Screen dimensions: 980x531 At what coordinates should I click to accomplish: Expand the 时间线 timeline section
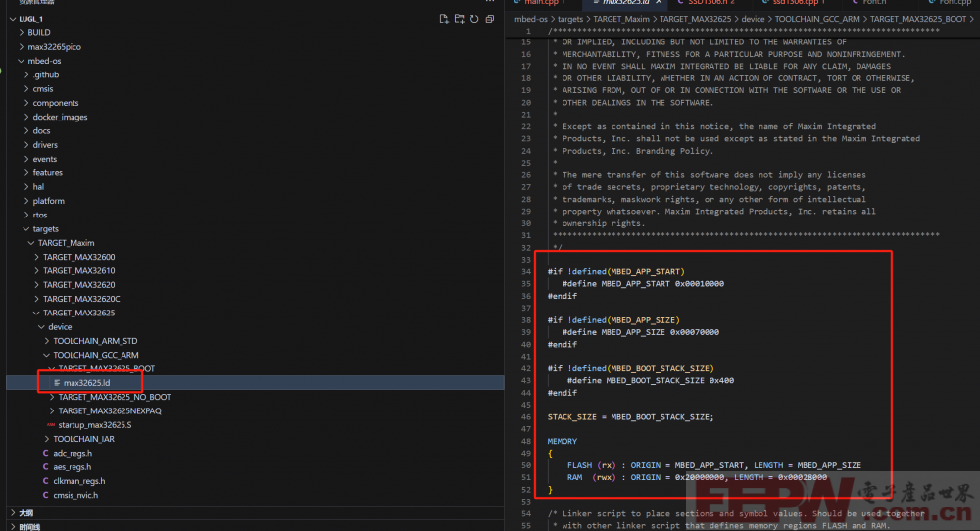click(13, 527)
